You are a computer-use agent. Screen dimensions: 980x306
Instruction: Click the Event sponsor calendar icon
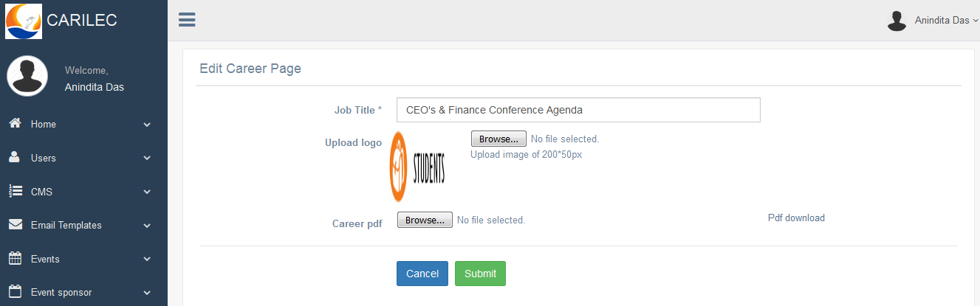click(x=15, y=292)
